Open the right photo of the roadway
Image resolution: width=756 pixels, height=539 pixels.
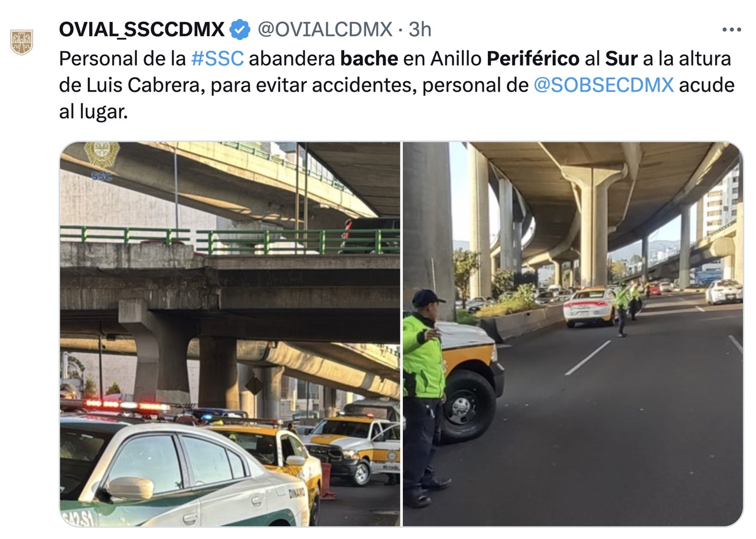point(573,334)
